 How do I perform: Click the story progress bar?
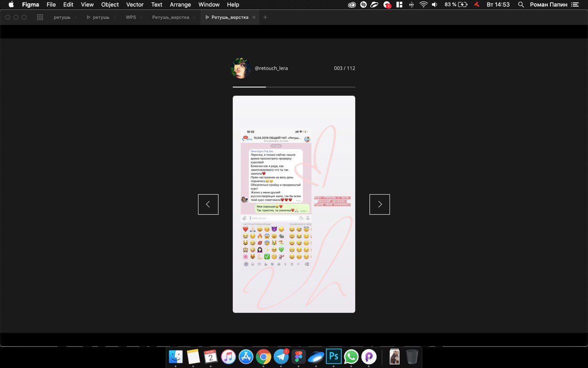click(294, 86)
